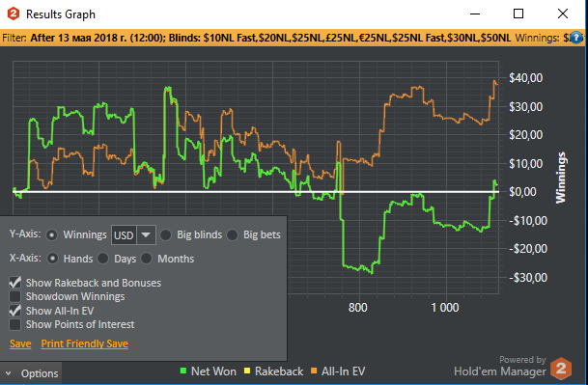
Task: Click the Hold'em Manager 2 title bar icon
Action: pos(14,14)
